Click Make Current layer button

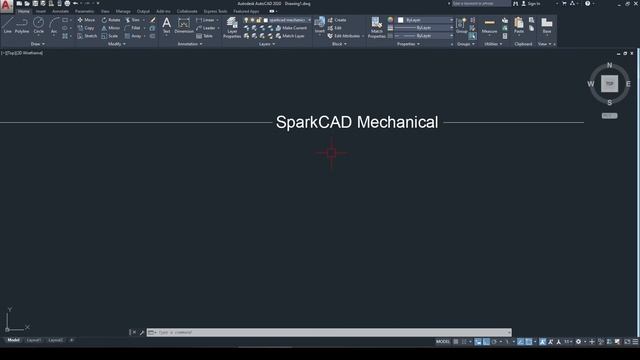click(x=291, y=28)
